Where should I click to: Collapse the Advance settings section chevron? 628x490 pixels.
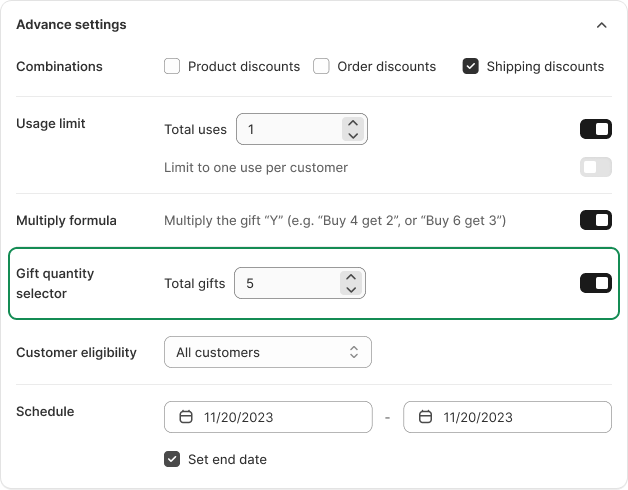tap(601, 25)
